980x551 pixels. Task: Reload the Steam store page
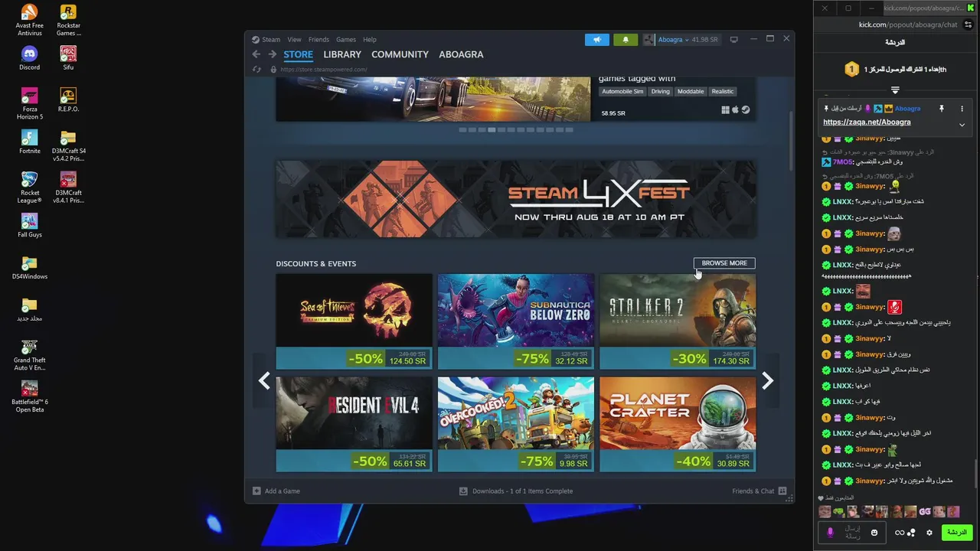[257, 70]
